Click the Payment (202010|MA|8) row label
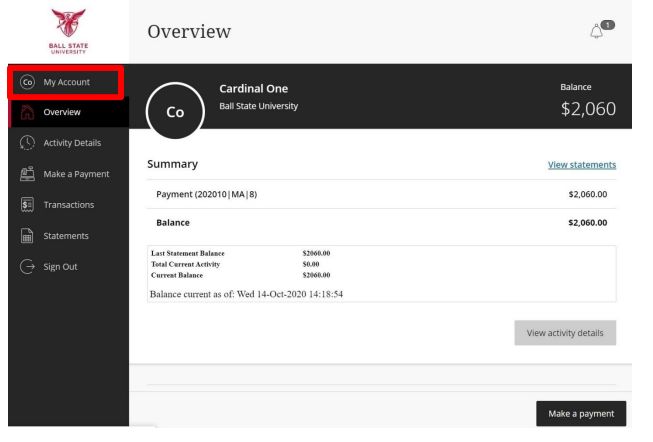This screenshot has width=653, height=442. click(207, 194)
